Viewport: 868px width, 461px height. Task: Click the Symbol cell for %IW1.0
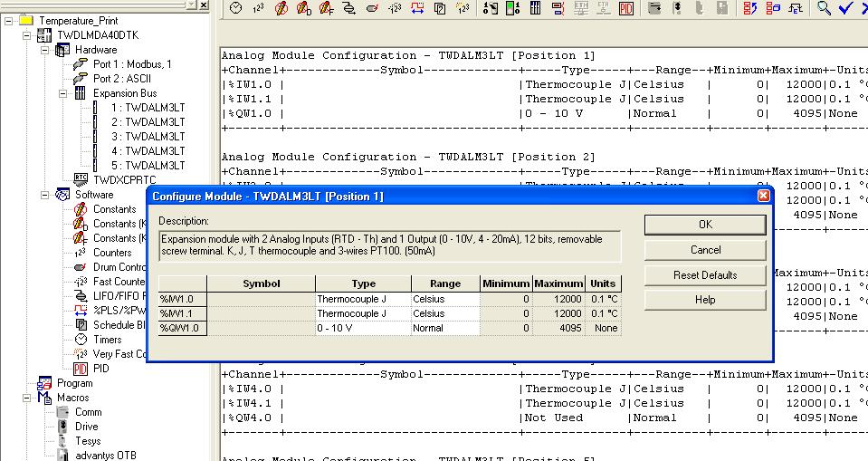coord(262,299)
